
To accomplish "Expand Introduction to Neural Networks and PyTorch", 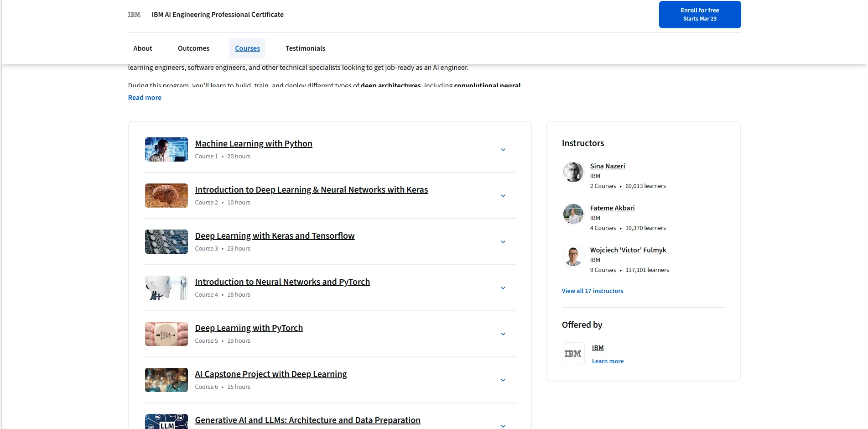I will click(503, 288).
